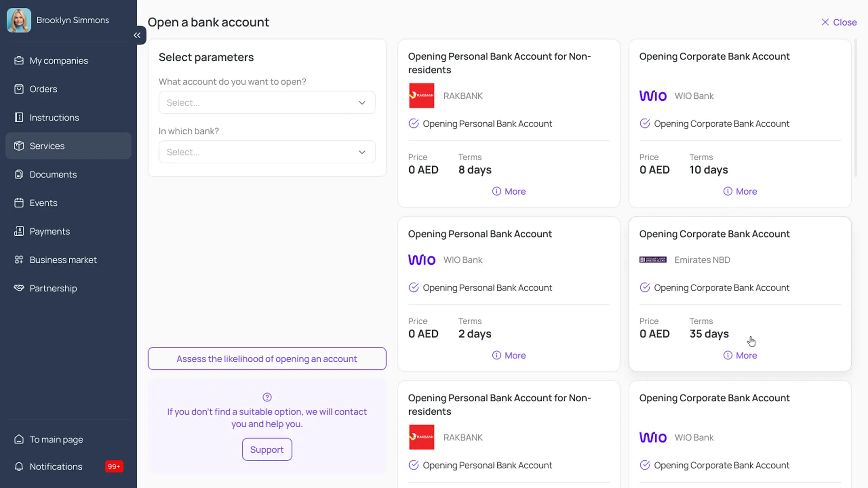Close the Open a bank account panel
Screen dimensions: 868x488
pyautogui.click(x=839, y=22)
